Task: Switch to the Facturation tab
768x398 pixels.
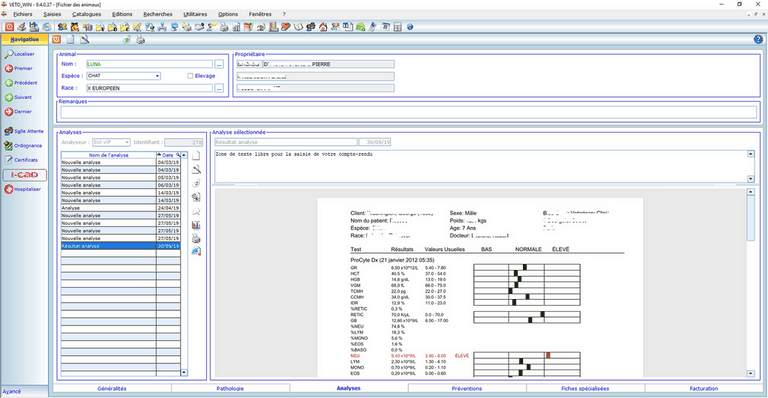Action: click(704, 388)
